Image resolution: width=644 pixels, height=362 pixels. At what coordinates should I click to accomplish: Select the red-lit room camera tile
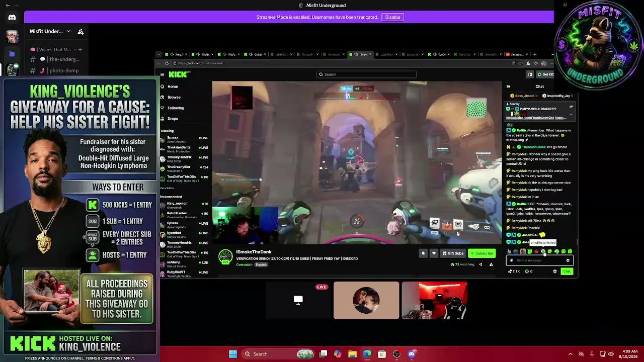[434, 300]
